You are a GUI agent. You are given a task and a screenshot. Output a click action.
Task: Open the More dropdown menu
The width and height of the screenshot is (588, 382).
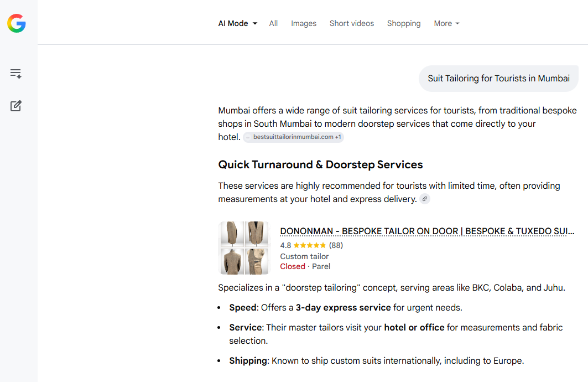click(446, 23)
